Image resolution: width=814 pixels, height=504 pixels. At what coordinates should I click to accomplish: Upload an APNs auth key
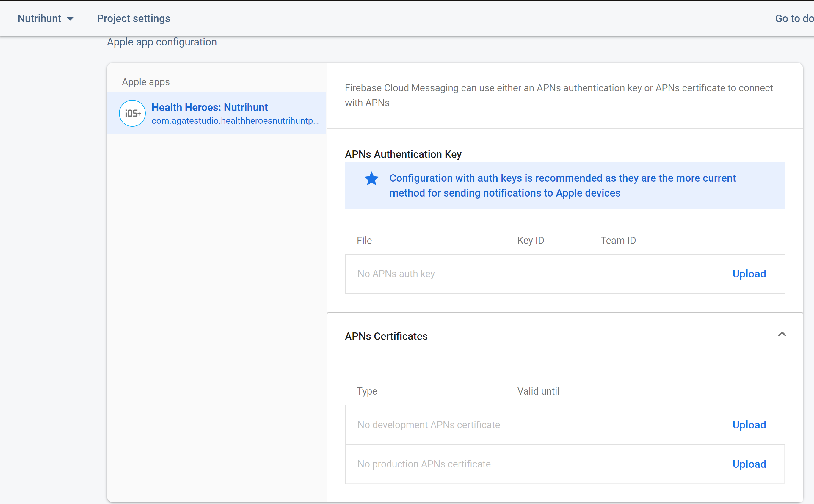coord(749,274)
